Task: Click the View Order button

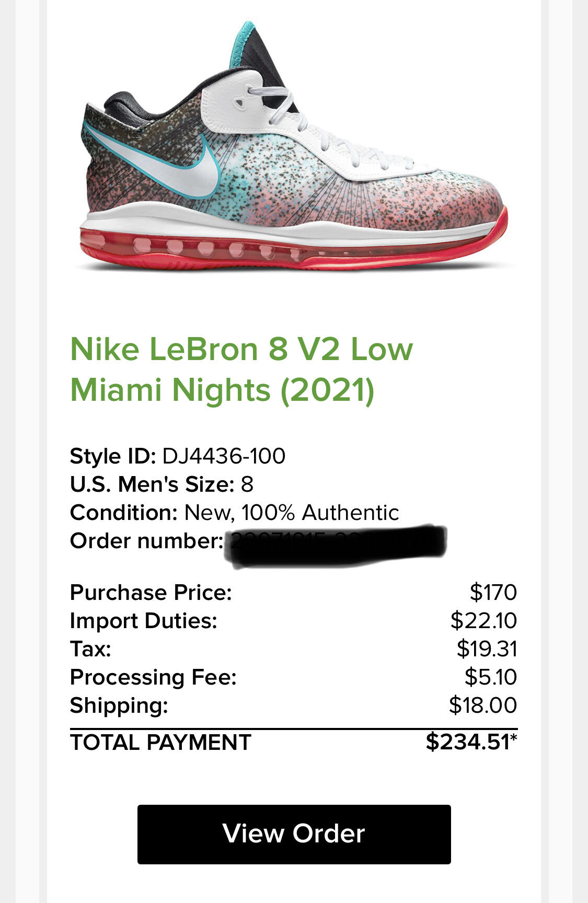Action: coord(294,834)
